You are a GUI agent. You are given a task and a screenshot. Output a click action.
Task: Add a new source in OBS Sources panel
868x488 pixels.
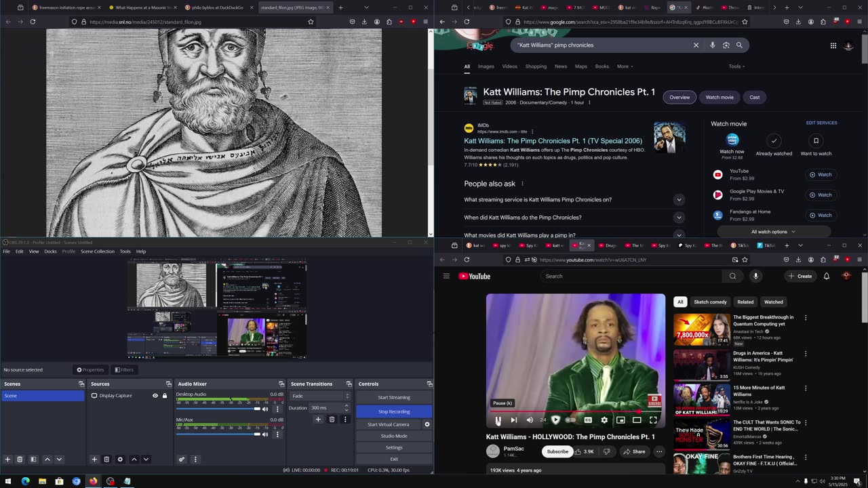(x=94, y=459)
